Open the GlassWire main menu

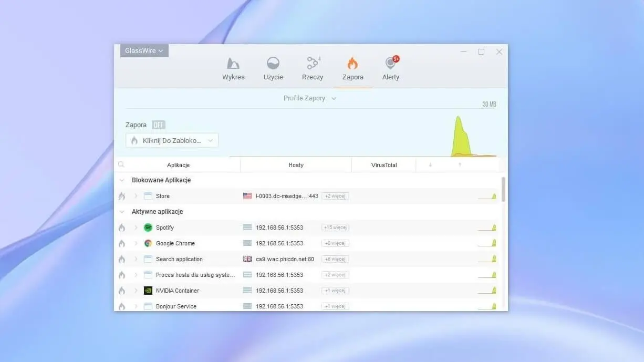(x=144, y=51)
